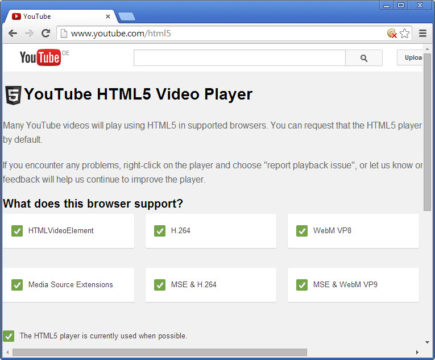This screenshot has width=435, height=360.
Task: Click the vertical scrollbar up arrow
Action: point(427,49)
